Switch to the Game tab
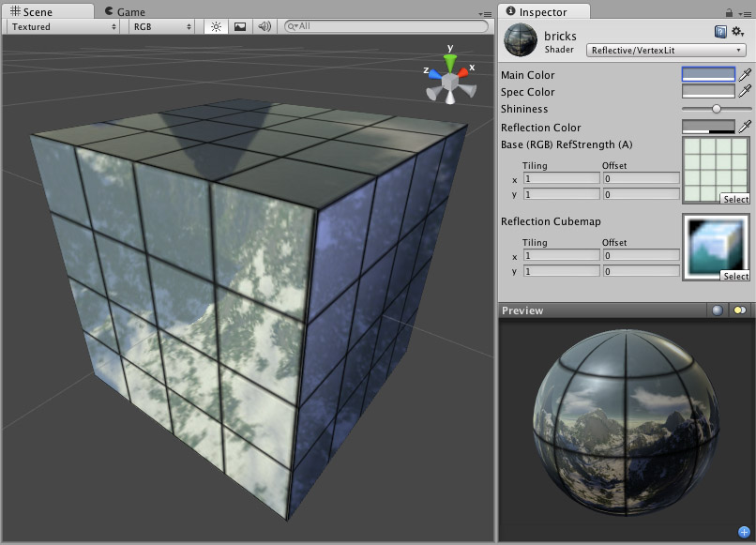The height and width of the screenshot is (545, 756). pyautogui.click(x=129, y=11)
